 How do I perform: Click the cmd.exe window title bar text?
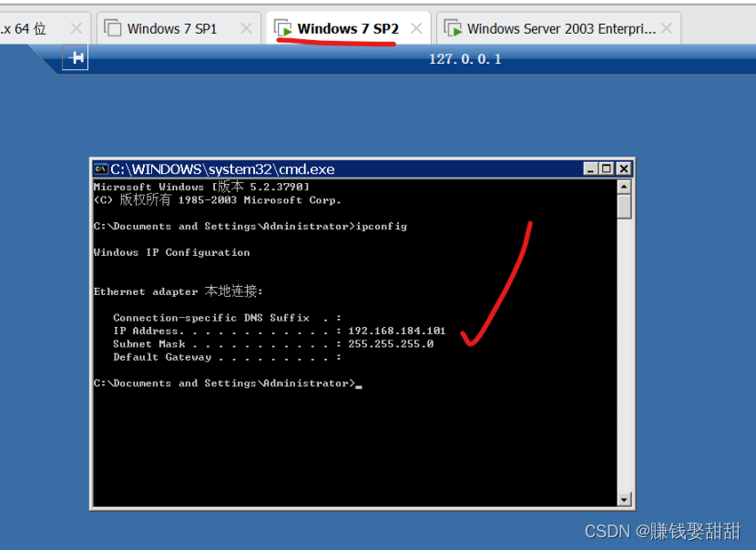coord(222,168)
